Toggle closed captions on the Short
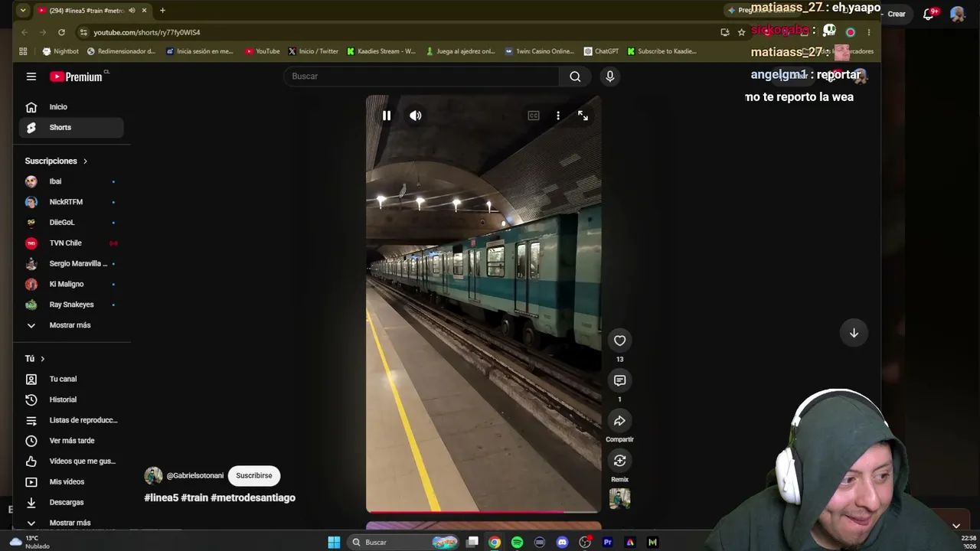The image size is (980, 551). 534,116
